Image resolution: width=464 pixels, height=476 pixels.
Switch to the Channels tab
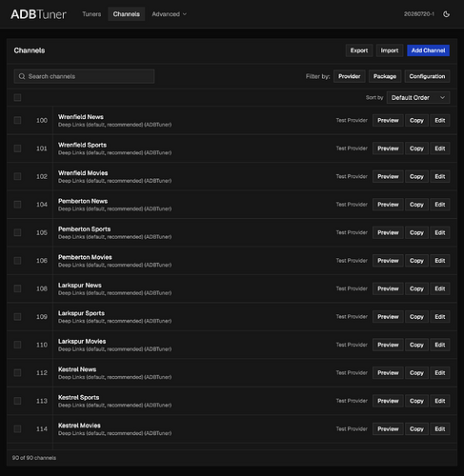tap(127, 14)
